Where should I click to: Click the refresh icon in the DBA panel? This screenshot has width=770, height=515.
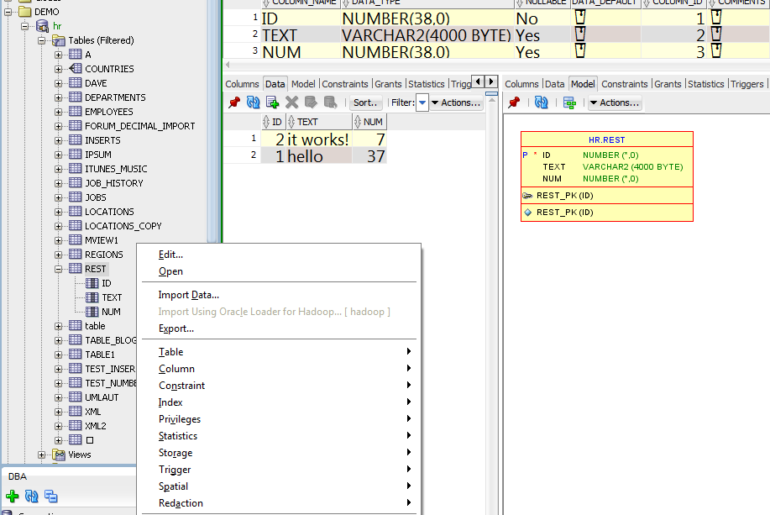pyautogui.click(x=31, y=496)
